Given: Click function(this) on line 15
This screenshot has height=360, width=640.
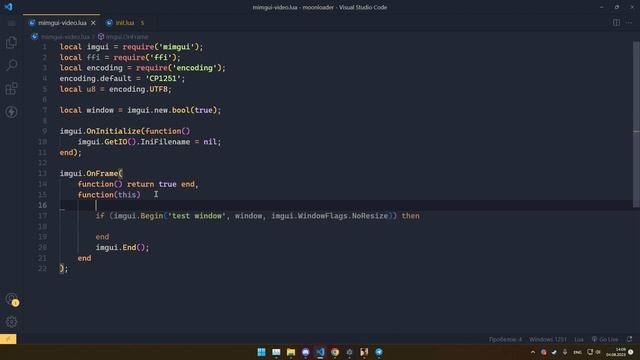Looking at the screenshot, I should [109, 195].
